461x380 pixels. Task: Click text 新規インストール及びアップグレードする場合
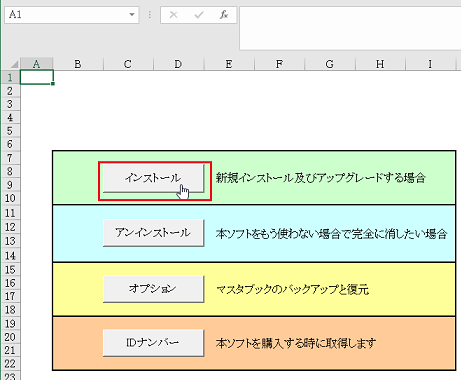click(320, 178)
